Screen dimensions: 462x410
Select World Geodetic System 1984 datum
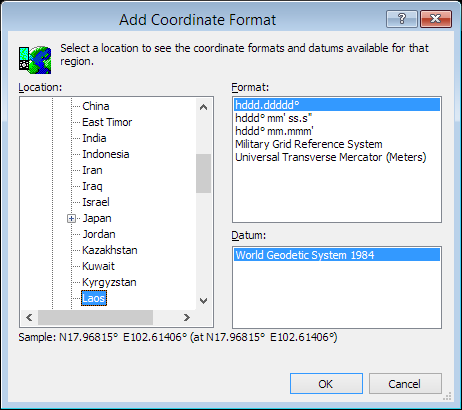(337, 255)
